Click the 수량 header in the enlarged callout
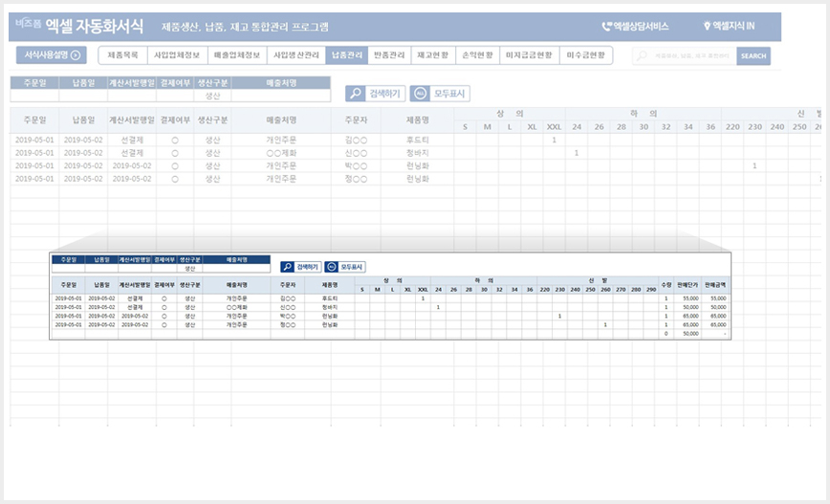Viewport: 830px width, 504px height. click(666, 285)
